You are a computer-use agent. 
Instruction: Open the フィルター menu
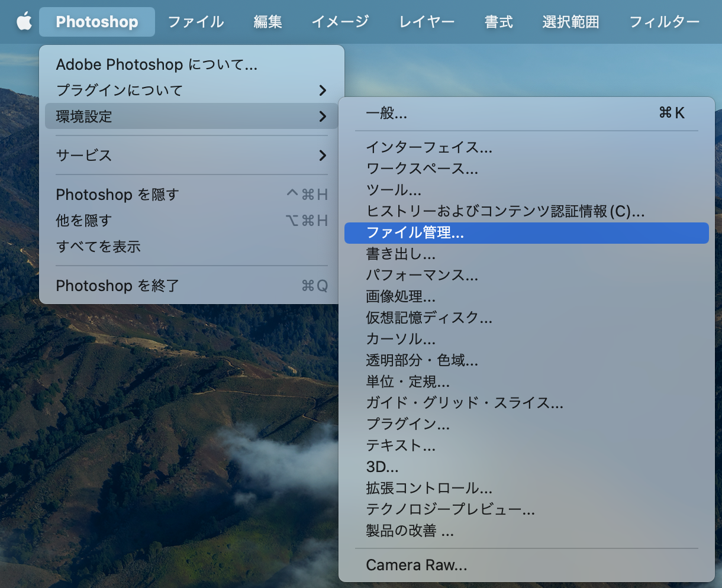coord(664,21)
